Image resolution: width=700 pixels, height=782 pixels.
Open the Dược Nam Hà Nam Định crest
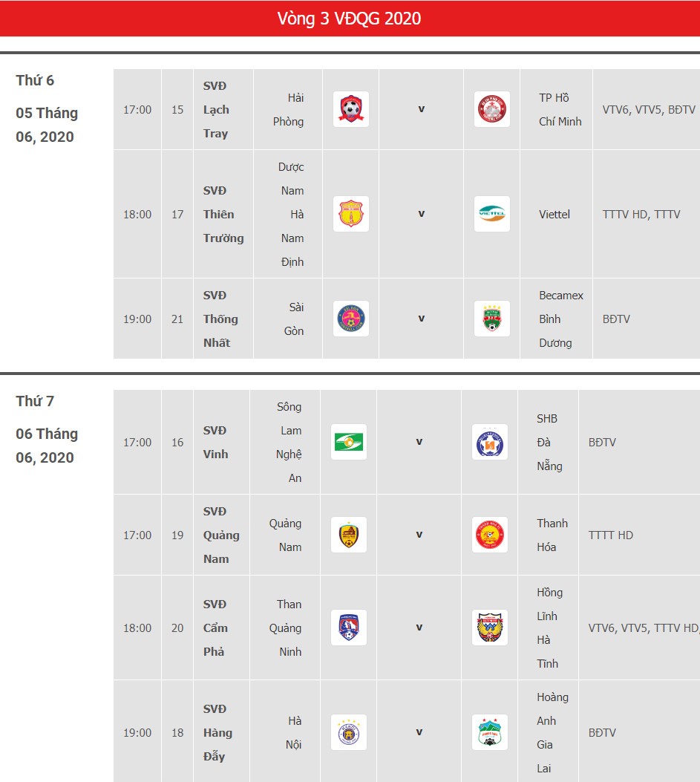(x=351, y=214)
